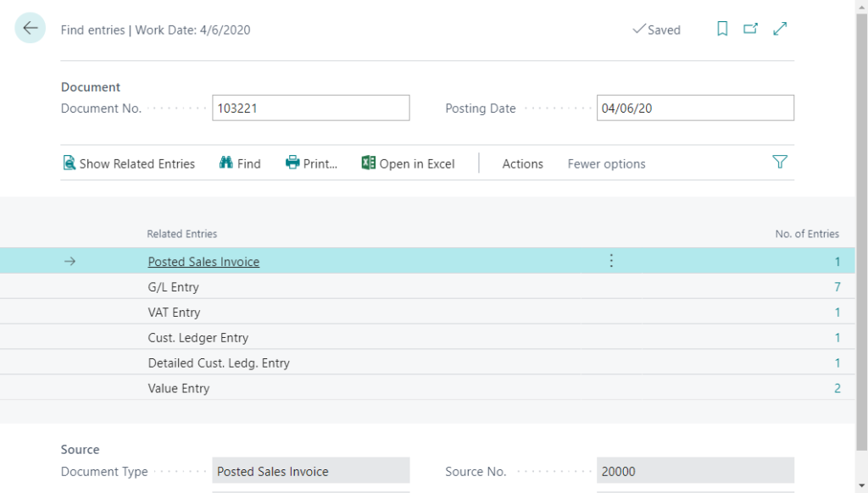Click the Show Related Entries icon
Viewport: 868px width, 493px height.
69,163
